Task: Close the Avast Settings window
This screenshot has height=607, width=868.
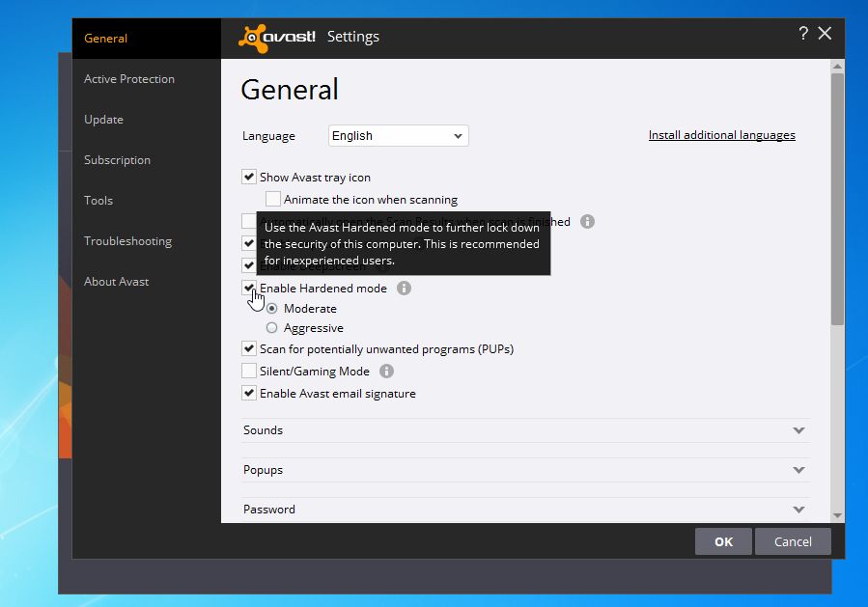Action: tap(825, 34)
